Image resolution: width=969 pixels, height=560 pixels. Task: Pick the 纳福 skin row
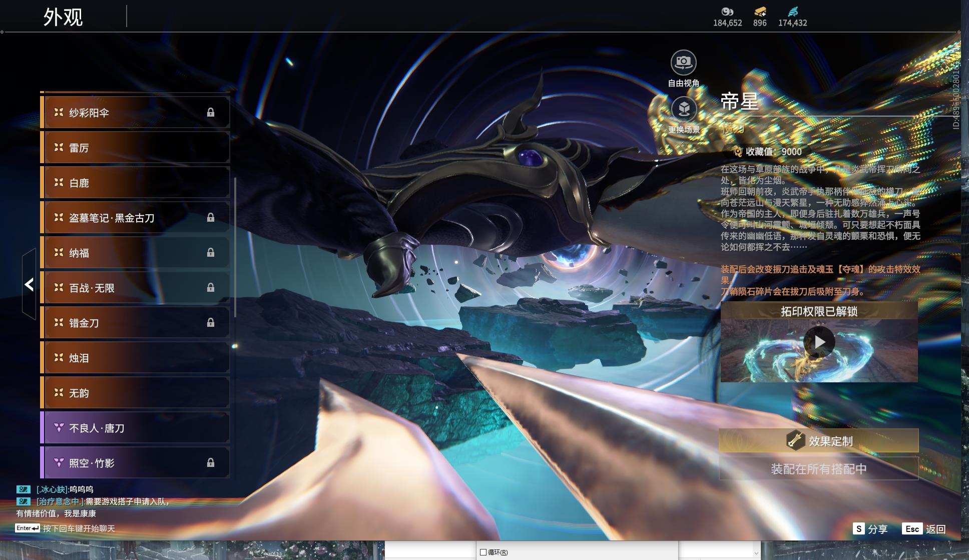pos(135,253)
